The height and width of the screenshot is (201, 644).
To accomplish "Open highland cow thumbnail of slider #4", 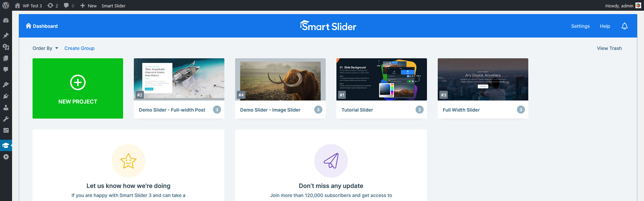I will coord(280,79).
